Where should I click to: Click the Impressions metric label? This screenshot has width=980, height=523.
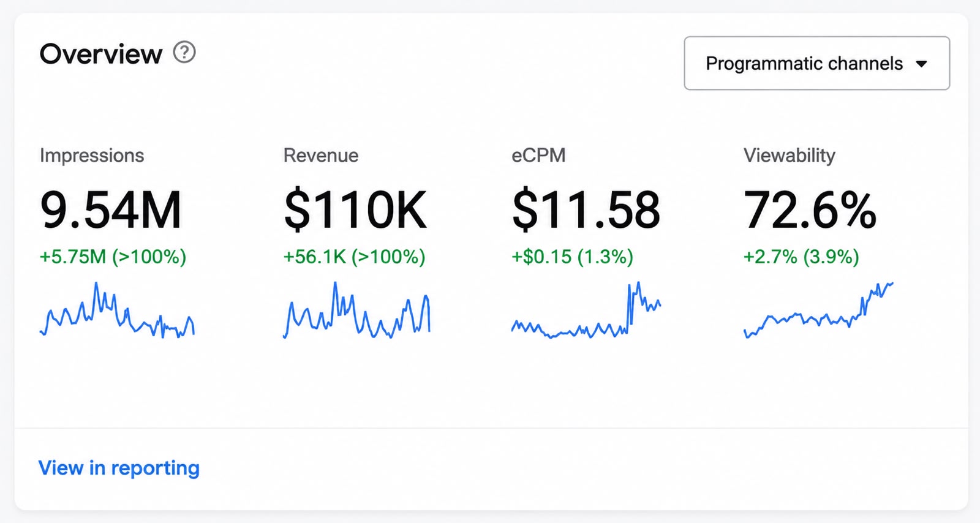92,156
